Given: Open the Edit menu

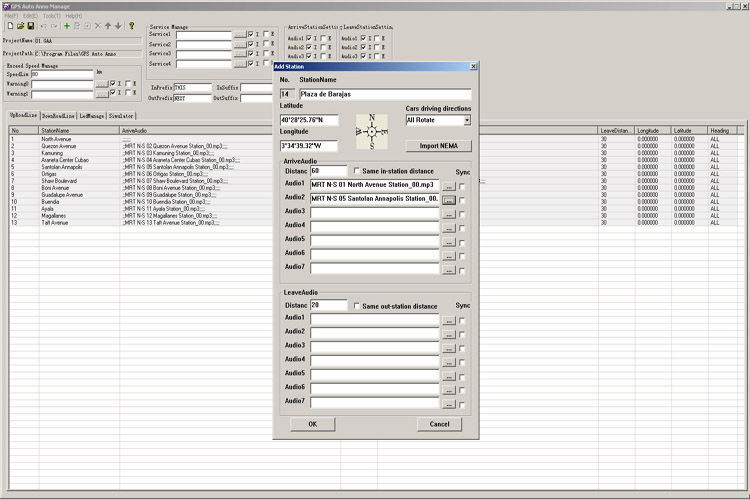Looking at the screenshot, I should (31, 16).
